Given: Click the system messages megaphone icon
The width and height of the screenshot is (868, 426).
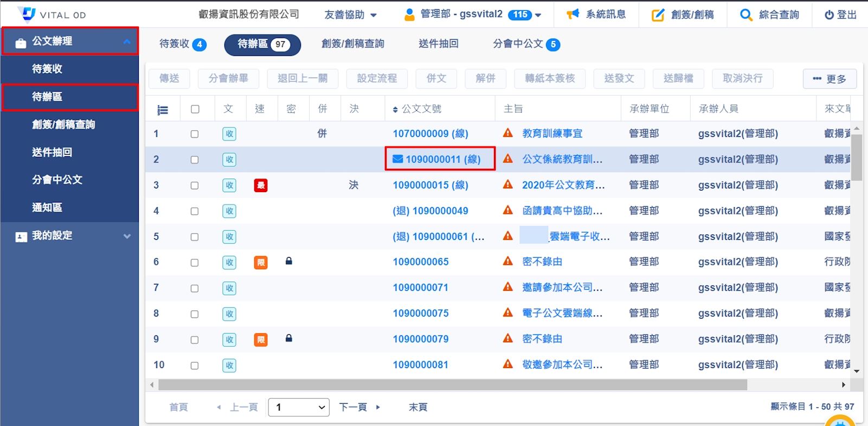Looking at the screenshot, I should (x=573, y=15).
